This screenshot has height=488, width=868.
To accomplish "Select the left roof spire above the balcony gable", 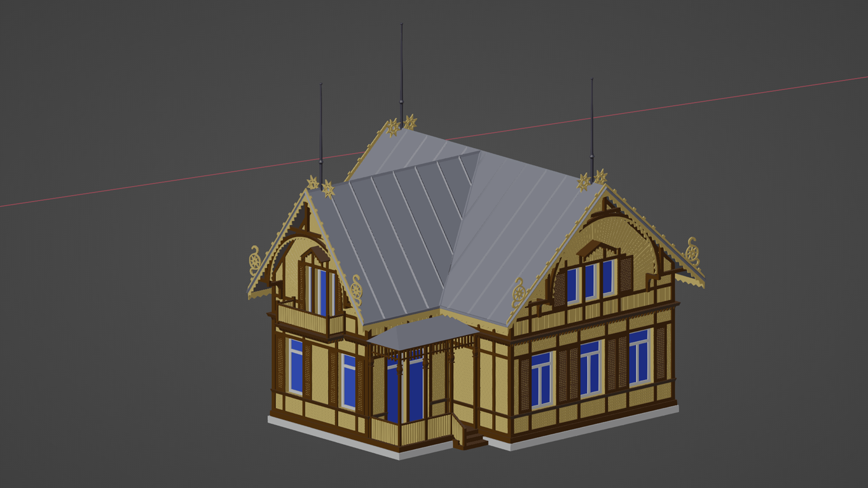I will click(321, 133).
